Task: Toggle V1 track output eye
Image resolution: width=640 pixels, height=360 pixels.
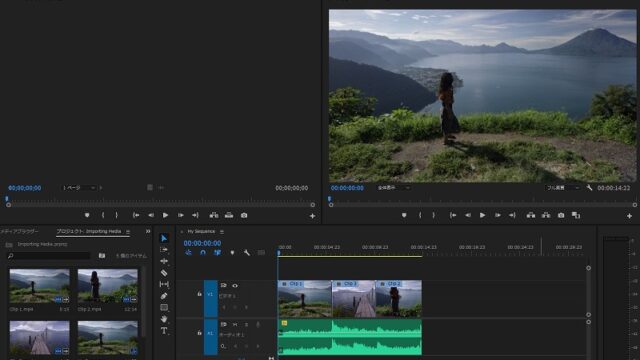Action: [x=235, y=286]
